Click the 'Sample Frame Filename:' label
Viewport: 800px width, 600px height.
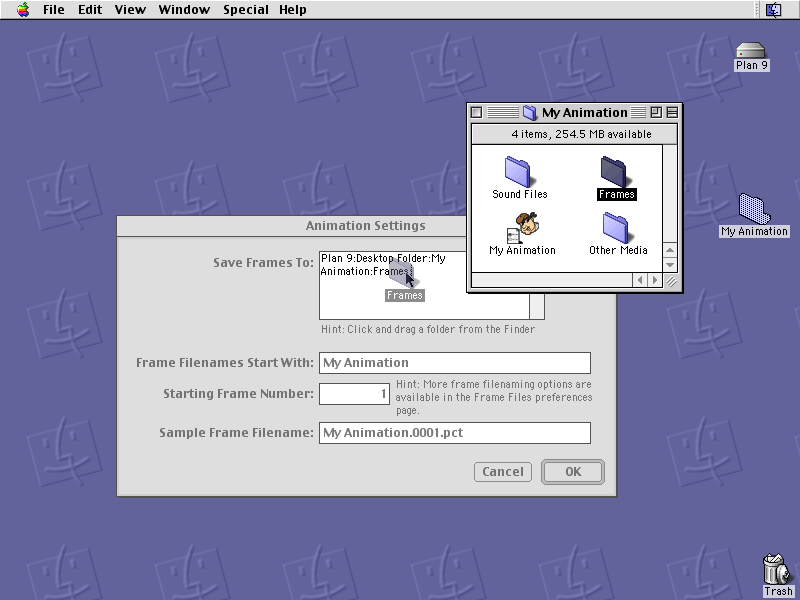(x=236, y=433)
